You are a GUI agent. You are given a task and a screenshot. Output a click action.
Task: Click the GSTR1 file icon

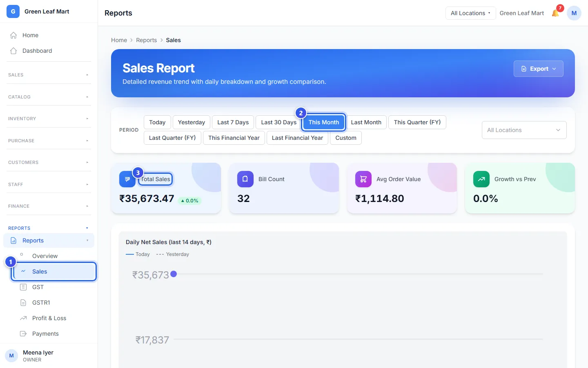(x=23, y=303)
